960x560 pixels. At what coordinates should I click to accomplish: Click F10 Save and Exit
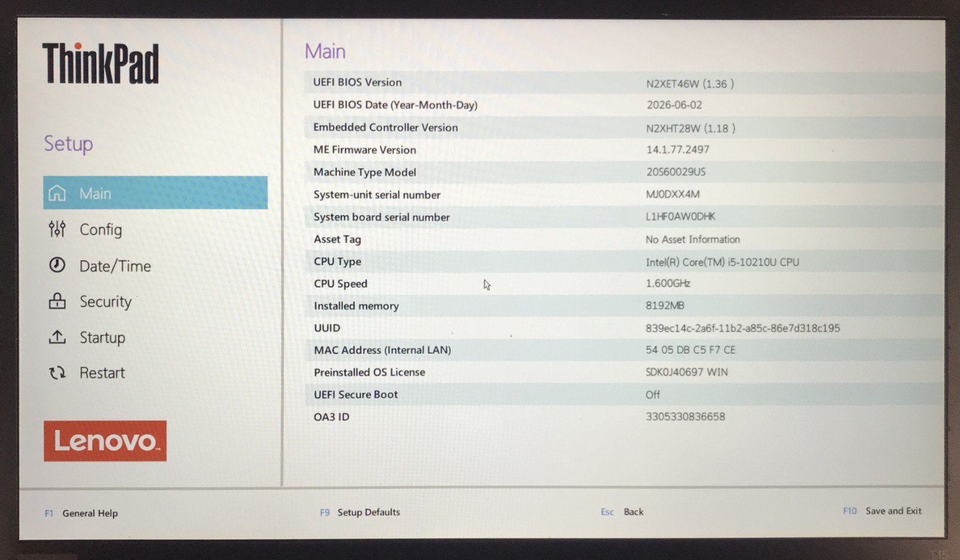click(882, 511)
